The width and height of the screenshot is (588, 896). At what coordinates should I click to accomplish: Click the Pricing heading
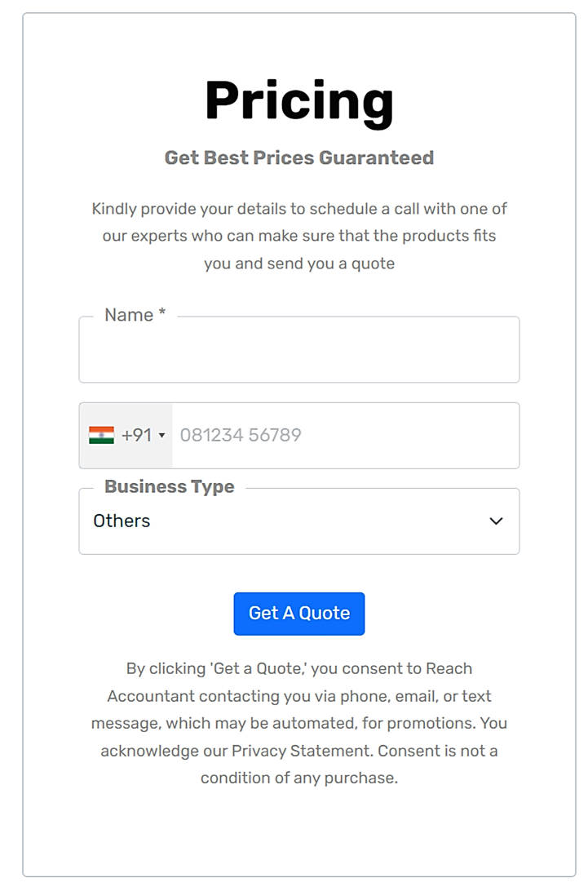click(x=299, y=100)
